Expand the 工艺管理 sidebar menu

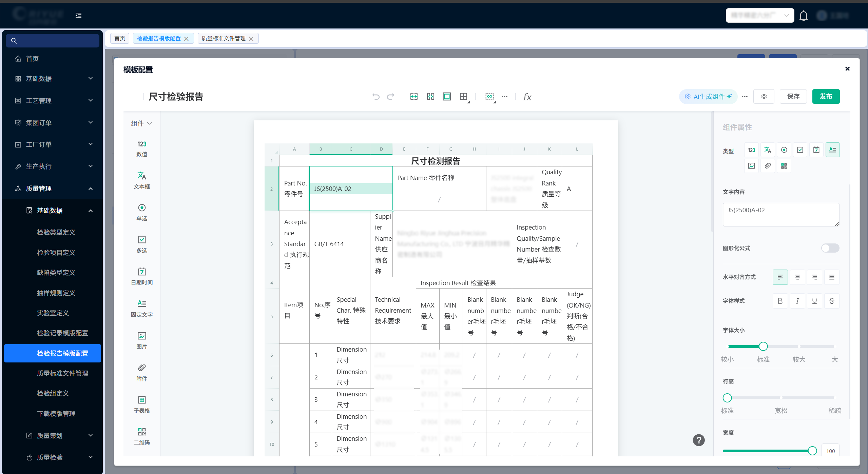pyautogui.click(x=53, y=101)
